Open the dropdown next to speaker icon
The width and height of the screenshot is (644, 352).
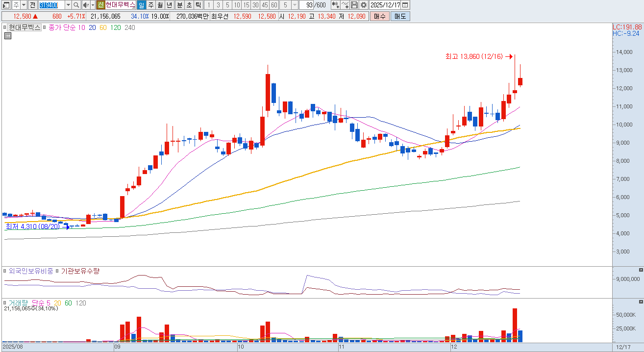(93, 5)
